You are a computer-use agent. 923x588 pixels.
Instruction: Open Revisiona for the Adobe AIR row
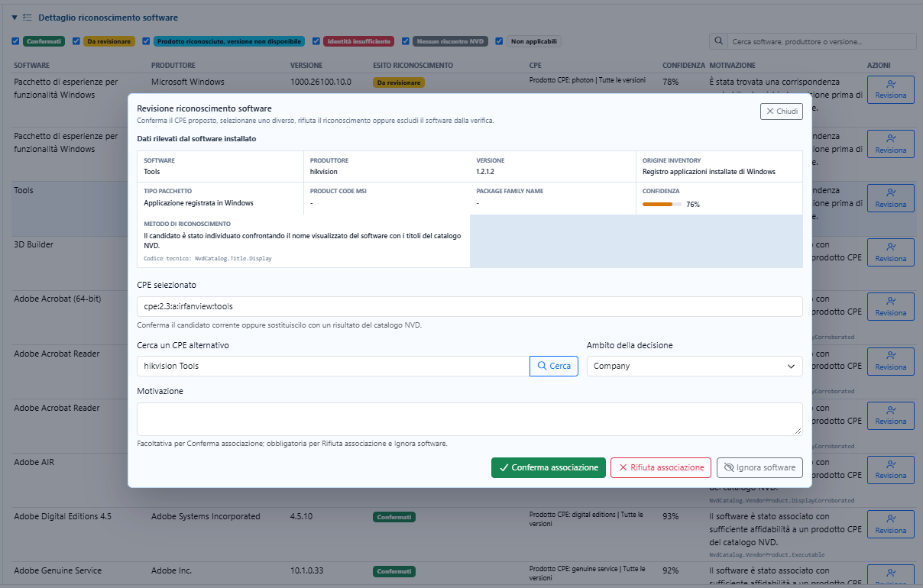pos(891,469)
